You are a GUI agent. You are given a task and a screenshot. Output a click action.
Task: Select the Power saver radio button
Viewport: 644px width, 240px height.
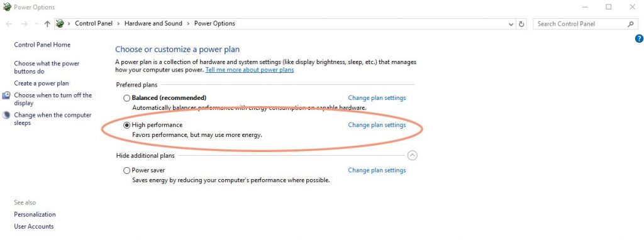coord(127,170)
